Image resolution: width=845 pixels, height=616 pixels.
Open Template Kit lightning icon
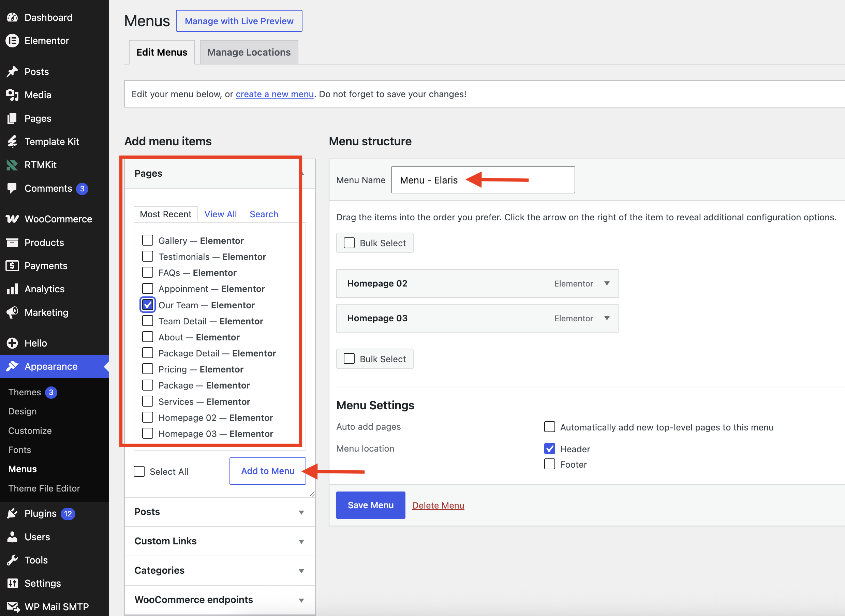pos(12,142)
